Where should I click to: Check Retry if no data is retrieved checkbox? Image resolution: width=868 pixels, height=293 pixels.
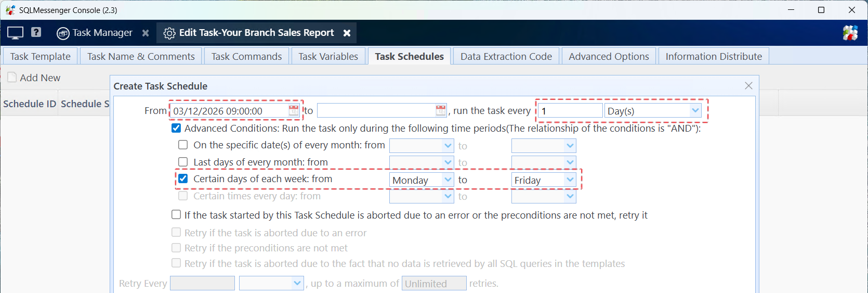176,263
